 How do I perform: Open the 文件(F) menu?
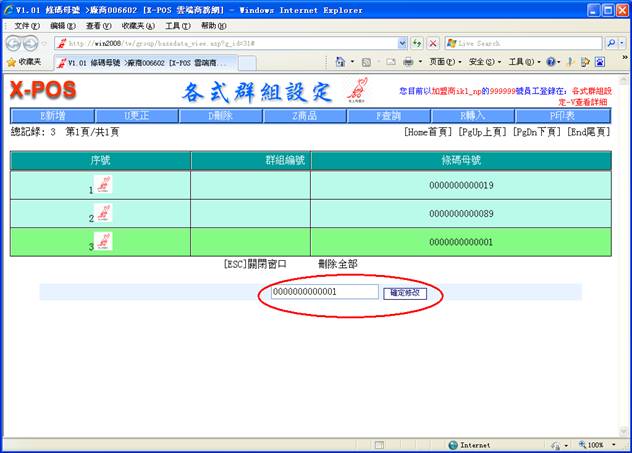pyautogui.click(x=27, y=25)
